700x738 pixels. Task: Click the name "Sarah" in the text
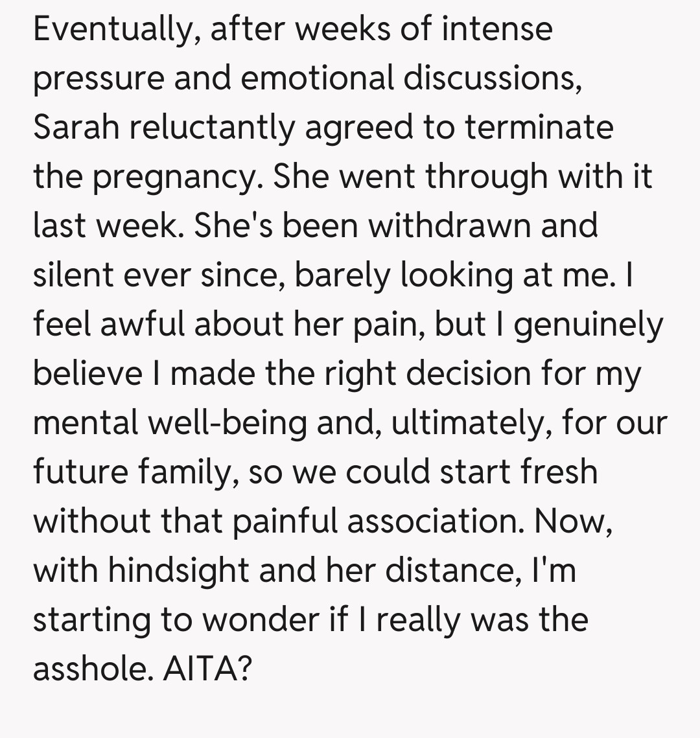coord(75,127)
